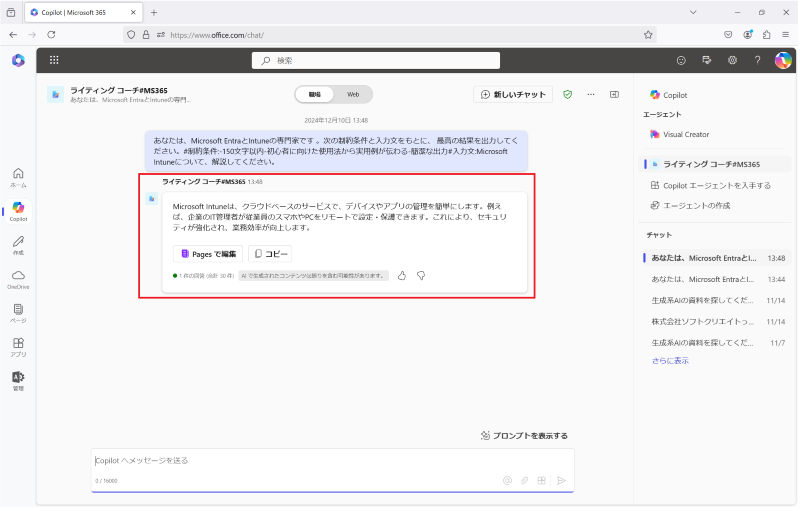Switch to Web mode toggle
This screenshot has height=511, width=800.
point(353,94)
